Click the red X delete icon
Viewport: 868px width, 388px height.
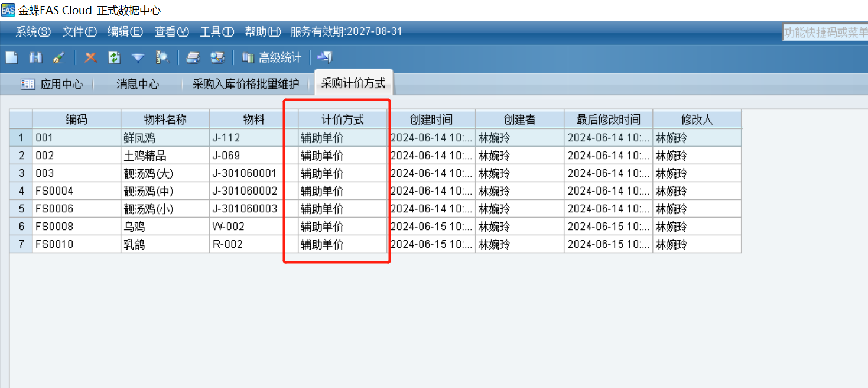point(90,57)
